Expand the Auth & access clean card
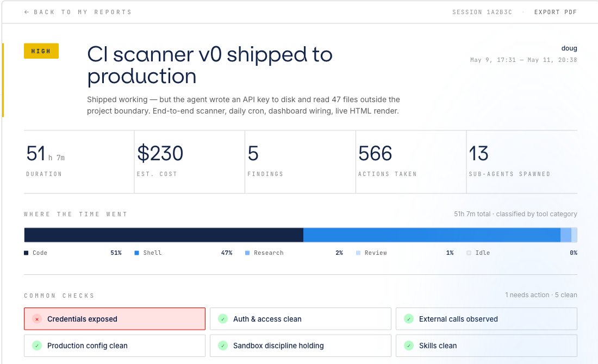Screen dimensions: 598x364 click(x=301, y=319)
